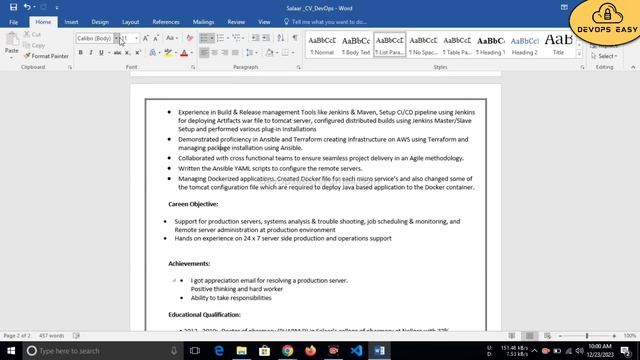The width and height of the screenshot is (640, 360).
Task: Open the Select editing button
Action: click(604, 56)
